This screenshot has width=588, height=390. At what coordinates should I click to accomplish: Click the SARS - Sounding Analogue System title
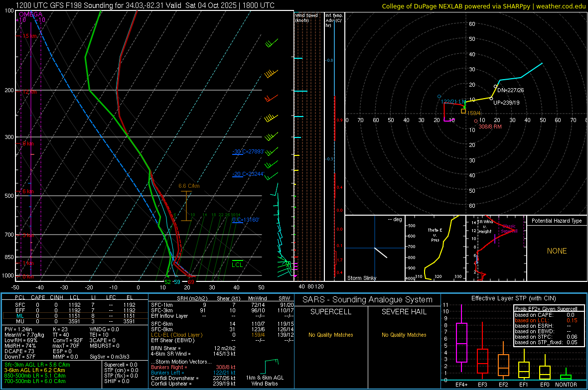click(x=368, y=300)
